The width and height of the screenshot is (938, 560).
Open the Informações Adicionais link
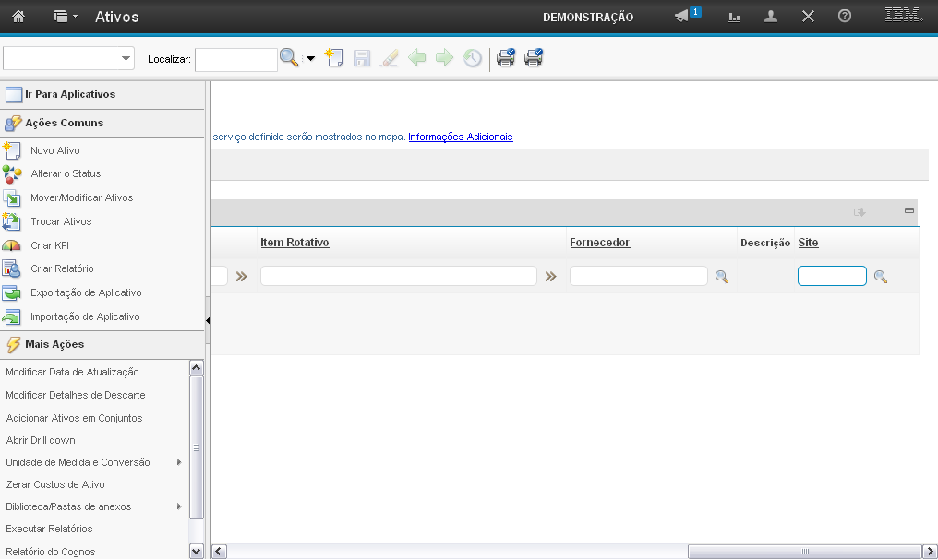click(460, 137)
